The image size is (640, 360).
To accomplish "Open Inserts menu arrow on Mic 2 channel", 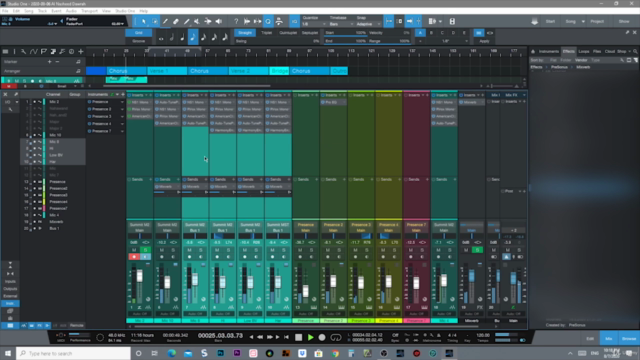I will tap(146, 95).
